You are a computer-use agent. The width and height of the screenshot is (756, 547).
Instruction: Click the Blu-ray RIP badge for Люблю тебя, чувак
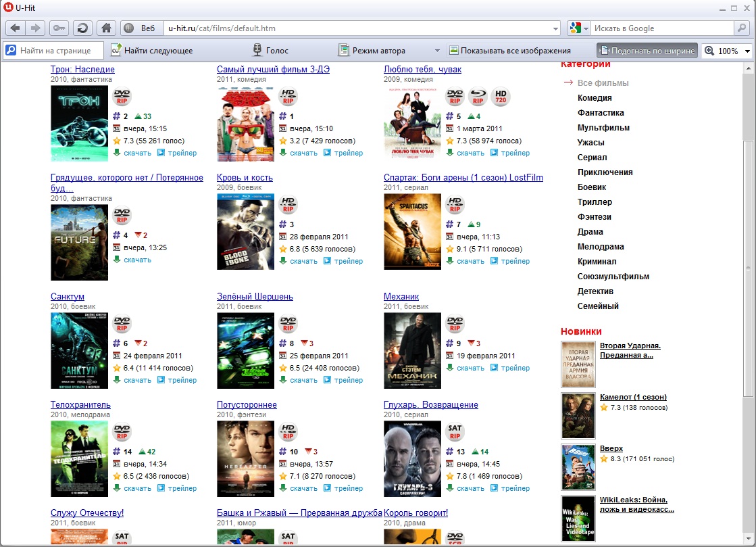[478, 97]
